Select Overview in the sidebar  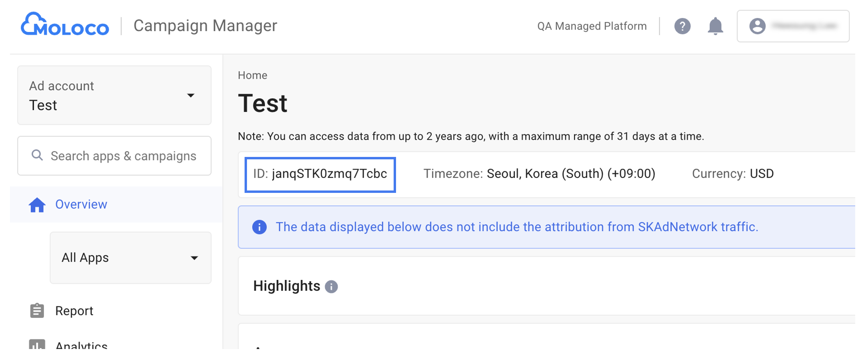81,204
